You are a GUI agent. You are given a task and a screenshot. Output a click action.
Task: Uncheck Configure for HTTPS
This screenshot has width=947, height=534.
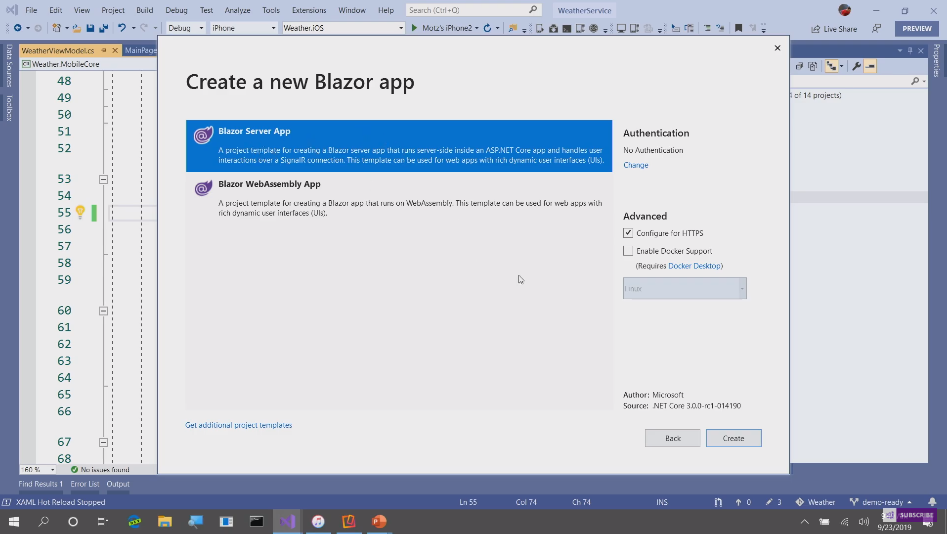point(628,233)
